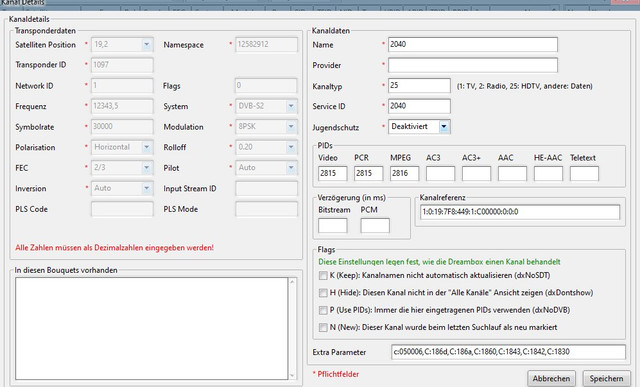Edit the Kanaltyp field value 25
This screenshot has width=640, height=387.
click(x=419, y=86)
